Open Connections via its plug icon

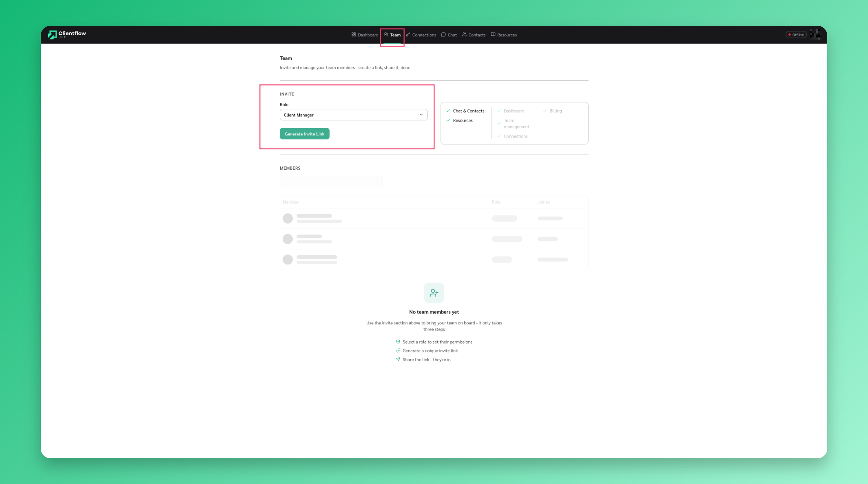[408, 35]
